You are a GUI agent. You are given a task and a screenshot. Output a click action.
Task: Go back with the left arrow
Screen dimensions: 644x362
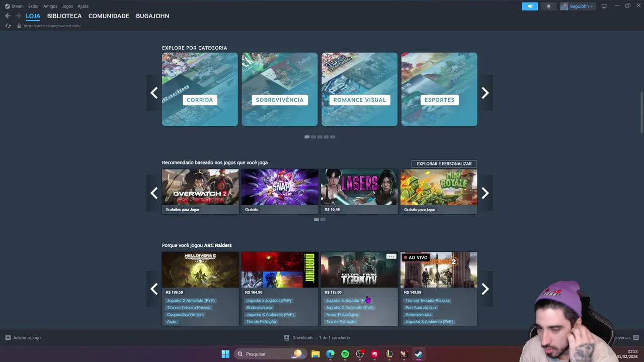(x=8, y=16)
